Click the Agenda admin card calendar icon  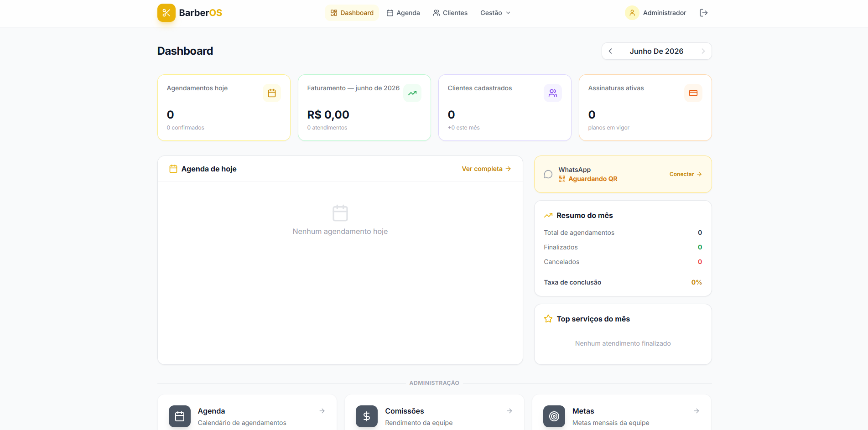tap(180, 416)
